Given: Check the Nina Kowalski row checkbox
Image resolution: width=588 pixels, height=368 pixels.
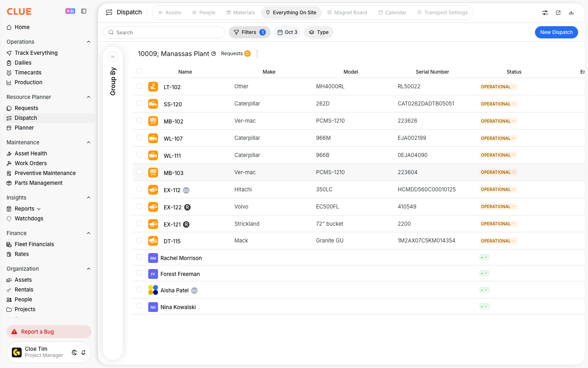Looking at the screenshot, I should (x=139, y=306).
